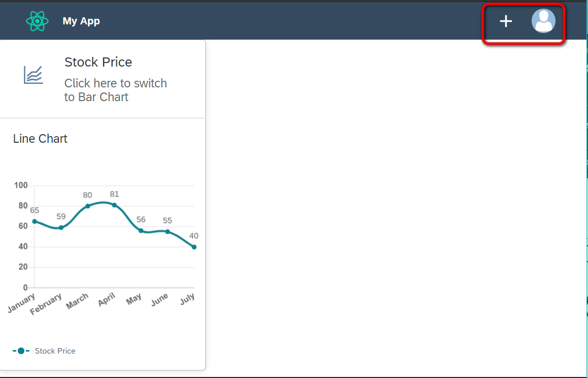Select the July data point at 40
This screenshot has height=378, width=588.
click(194, 247)
